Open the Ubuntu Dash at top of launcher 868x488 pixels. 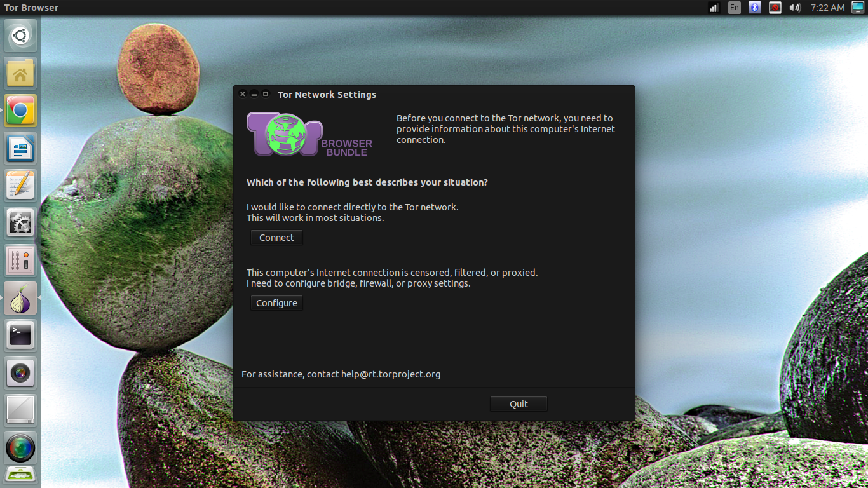pos(20,35)
